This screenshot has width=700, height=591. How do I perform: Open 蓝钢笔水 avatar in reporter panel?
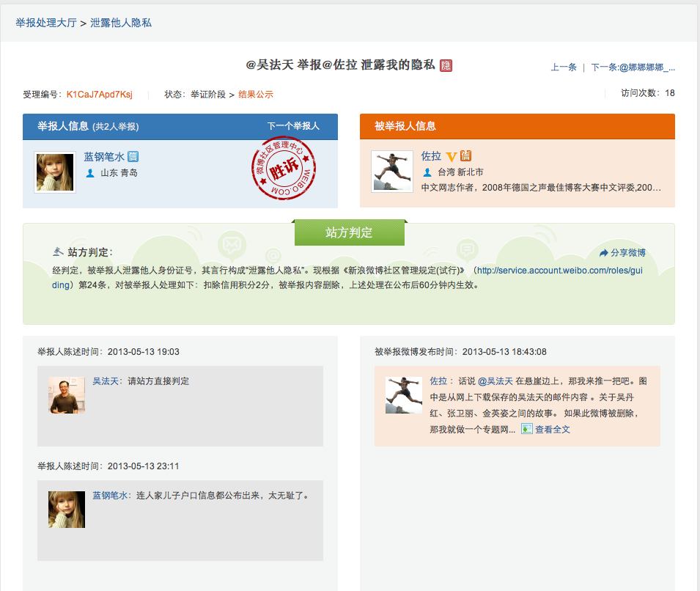[55, 172]
